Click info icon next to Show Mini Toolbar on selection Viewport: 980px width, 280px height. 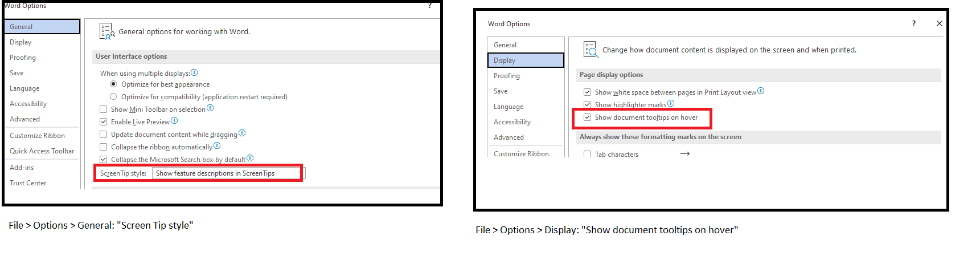point(210,108)
